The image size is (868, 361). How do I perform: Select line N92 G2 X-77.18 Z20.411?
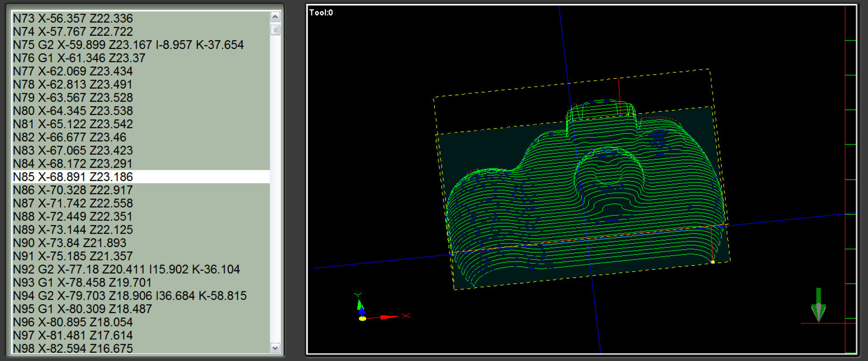point(126,269)
